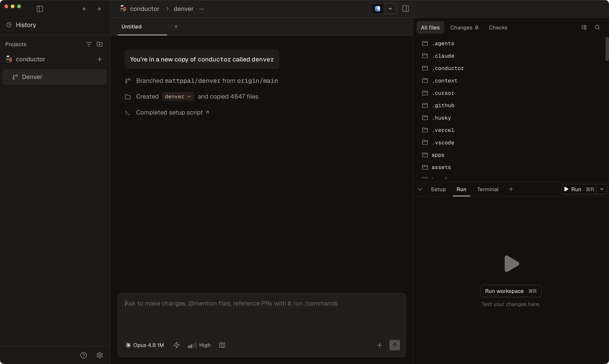Toggle the right panel layout icon

pyautogui.click(x=405, y=9)
